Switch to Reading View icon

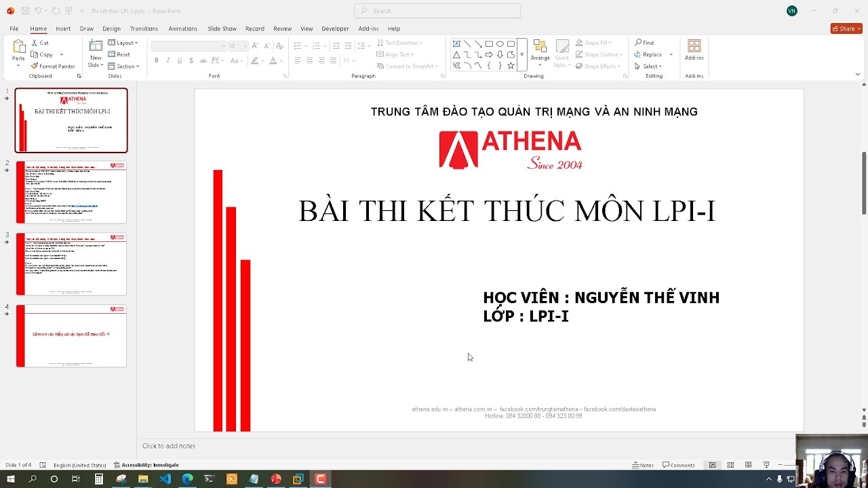click(x=748, y=465)
